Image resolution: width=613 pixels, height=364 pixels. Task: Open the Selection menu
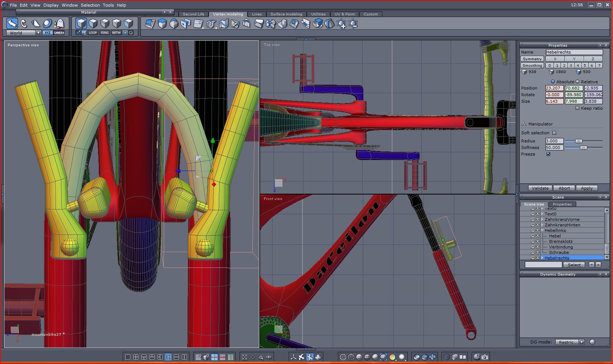(x=90, y=5)
